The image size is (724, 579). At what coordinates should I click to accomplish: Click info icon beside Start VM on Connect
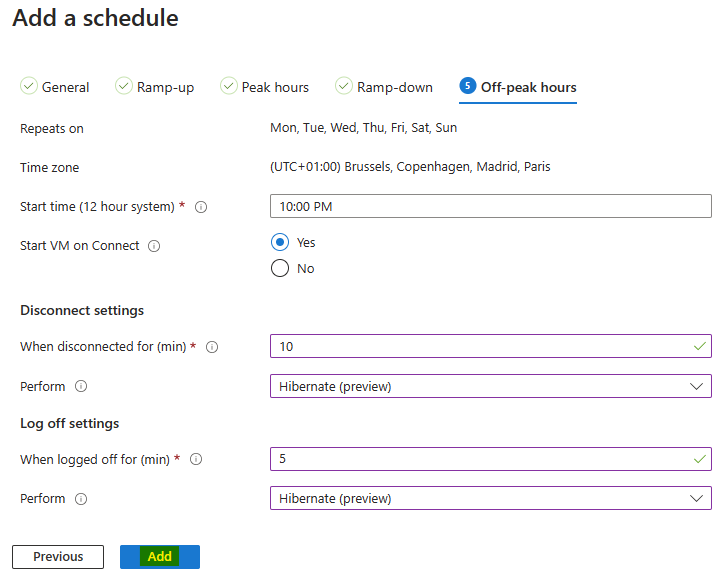tap(154, 246)
